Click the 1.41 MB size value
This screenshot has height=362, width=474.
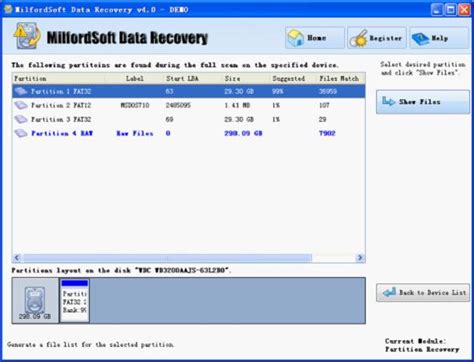click(x=237, y=105)
